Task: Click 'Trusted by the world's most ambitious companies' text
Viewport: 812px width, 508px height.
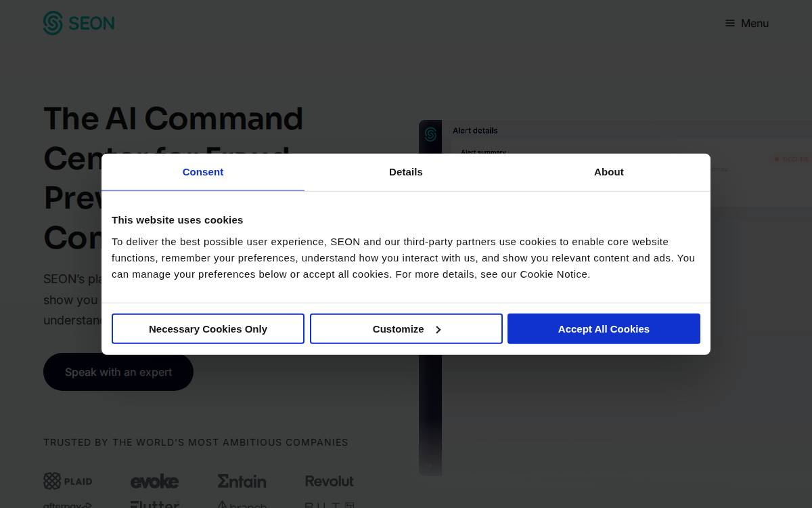Action: 196,442
